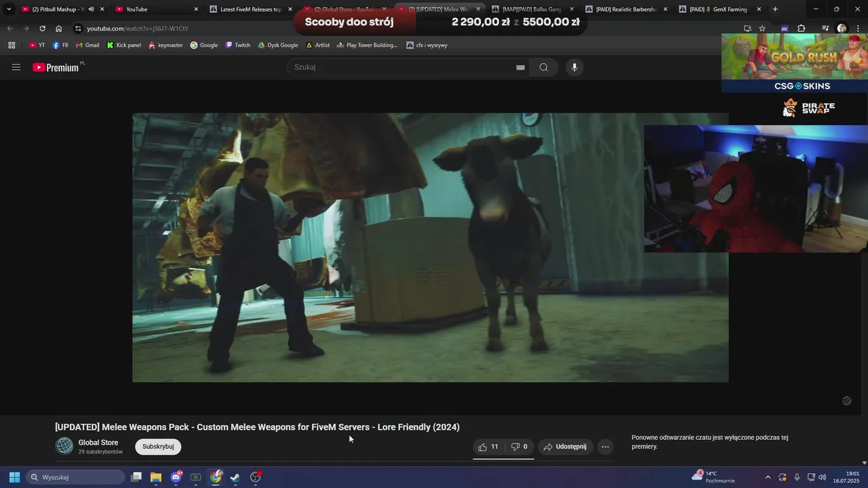
Task: Open the YT bookmark
Action: (37, 45)
